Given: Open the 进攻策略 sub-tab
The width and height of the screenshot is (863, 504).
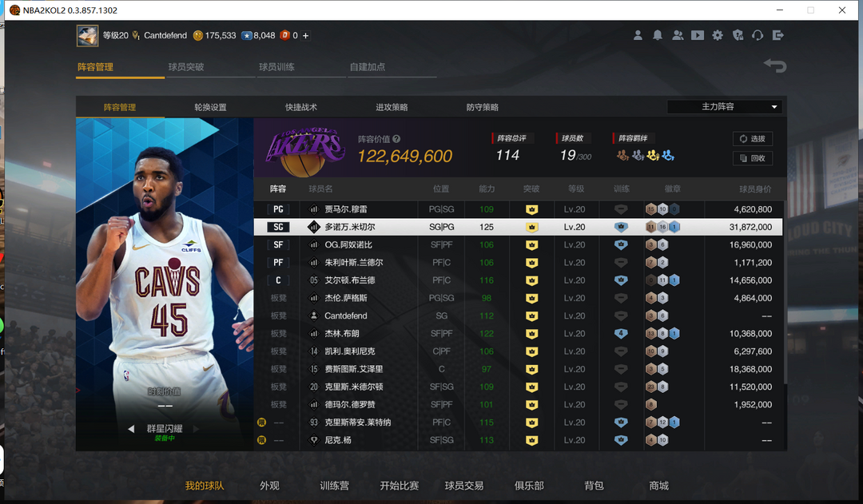Looking at the screenshot, I should coord(392,107).
